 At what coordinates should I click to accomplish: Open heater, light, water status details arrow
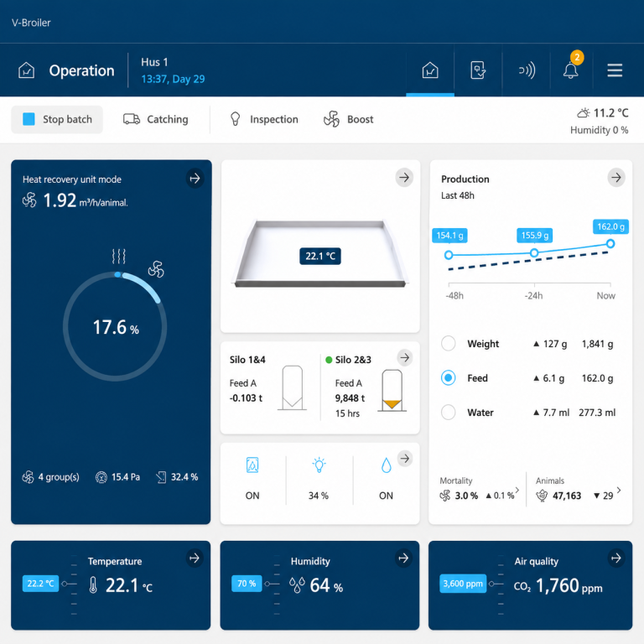coord(405,459)
